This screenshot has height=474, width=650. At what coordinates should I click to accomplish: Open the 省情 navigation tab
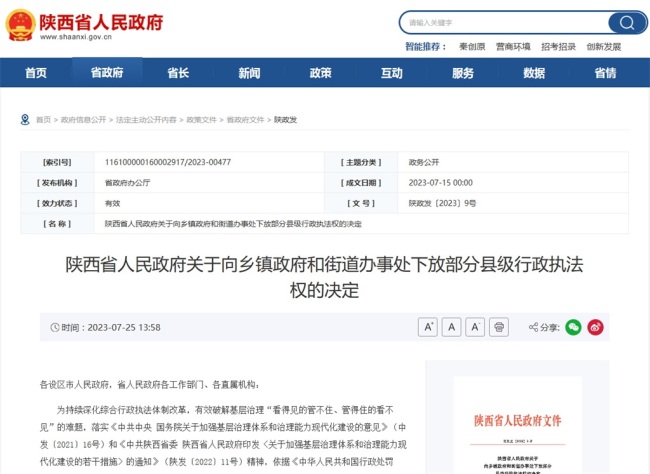click(605, 73)
